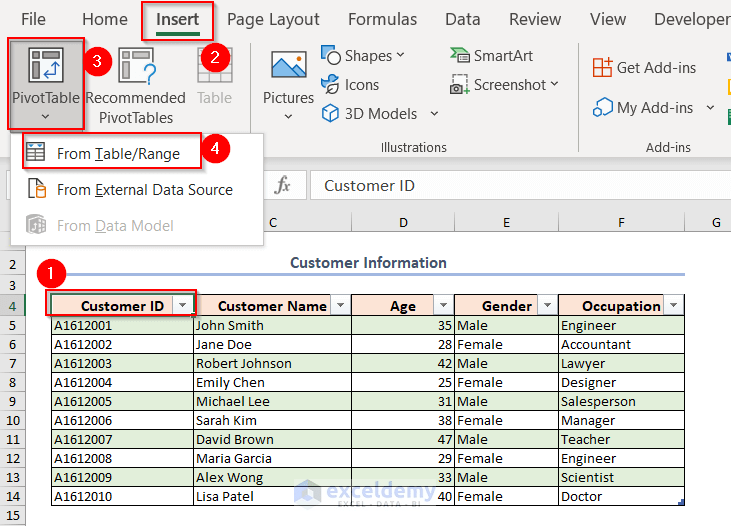Select the Insert tab

click(177, 19)
